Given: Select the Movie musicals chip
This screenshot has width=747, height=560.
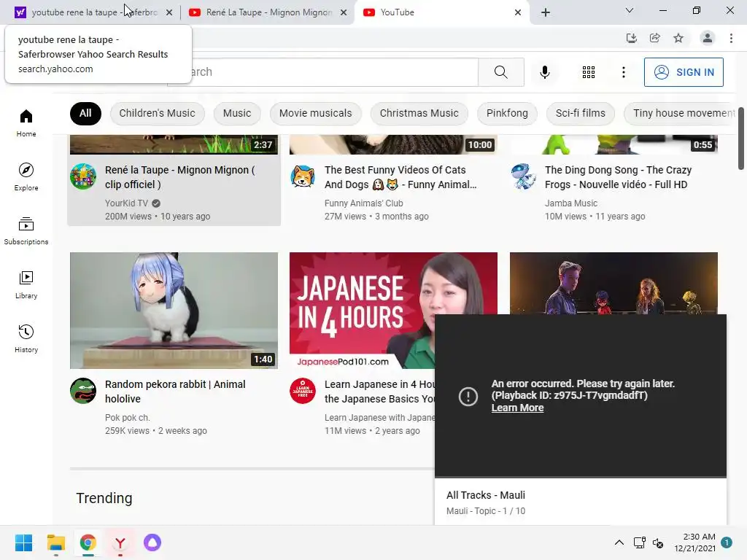Looking at the screenshot, I should pyautogui.click(x=315, y=113).
